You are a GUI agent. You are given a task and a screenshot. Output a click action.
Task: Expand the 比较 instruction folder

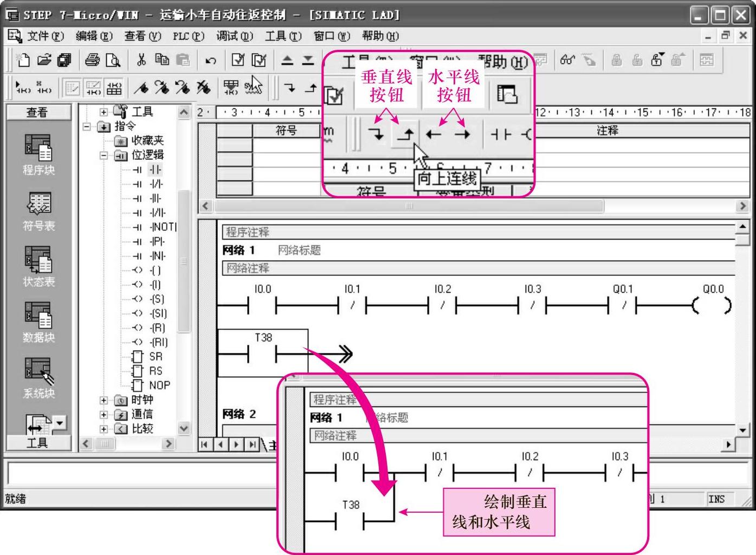(104, 429)
